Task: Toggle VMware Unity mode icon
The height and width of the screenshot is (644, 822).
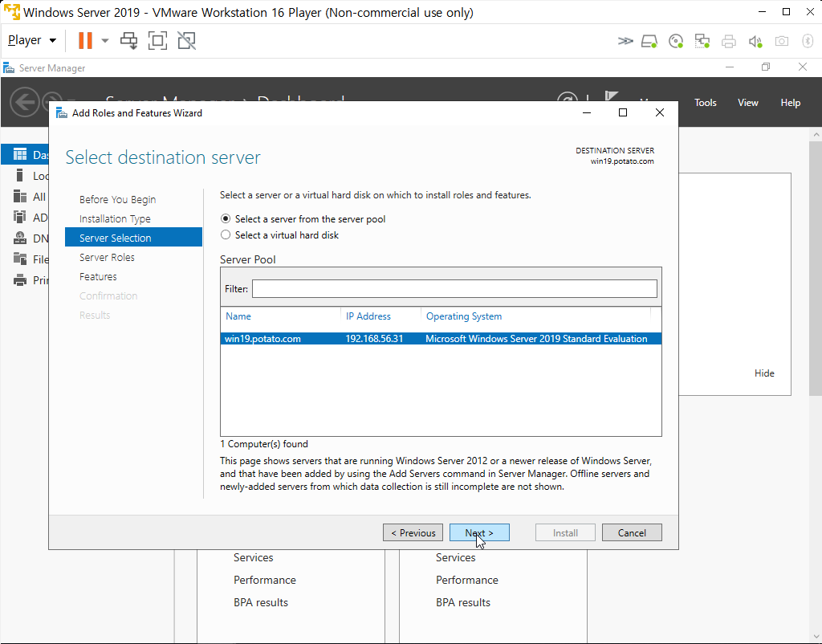Action: click(186, 40)
